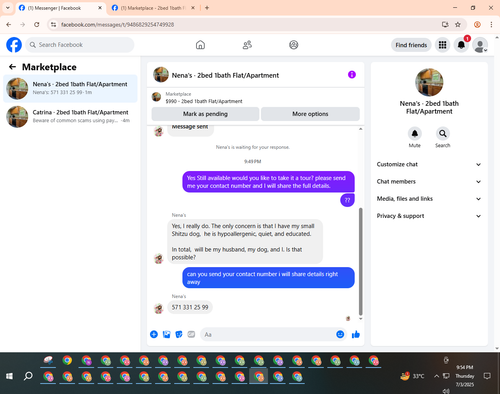Expand Privacy & support section

click(429, 216)
